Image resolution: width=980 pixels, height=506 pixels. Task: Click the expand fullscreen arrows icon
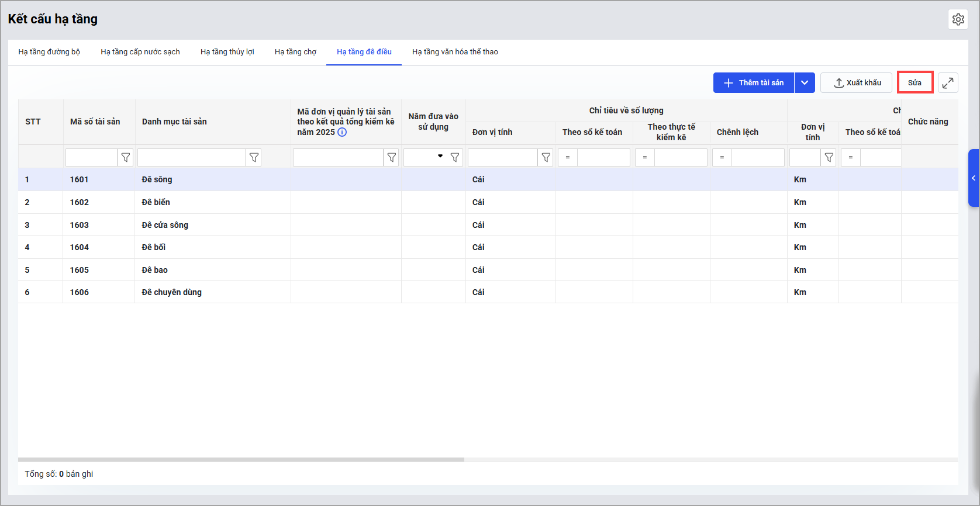click(x=948, y=83)
